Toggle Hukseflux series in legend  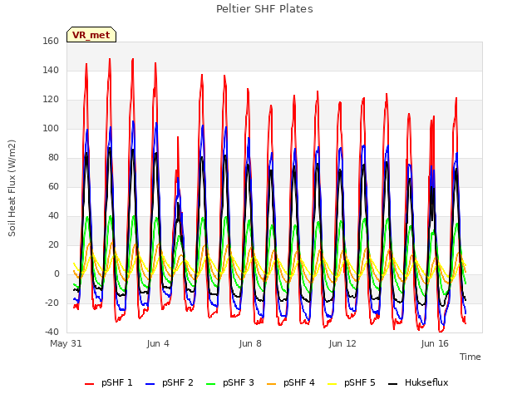coord(418,383)
